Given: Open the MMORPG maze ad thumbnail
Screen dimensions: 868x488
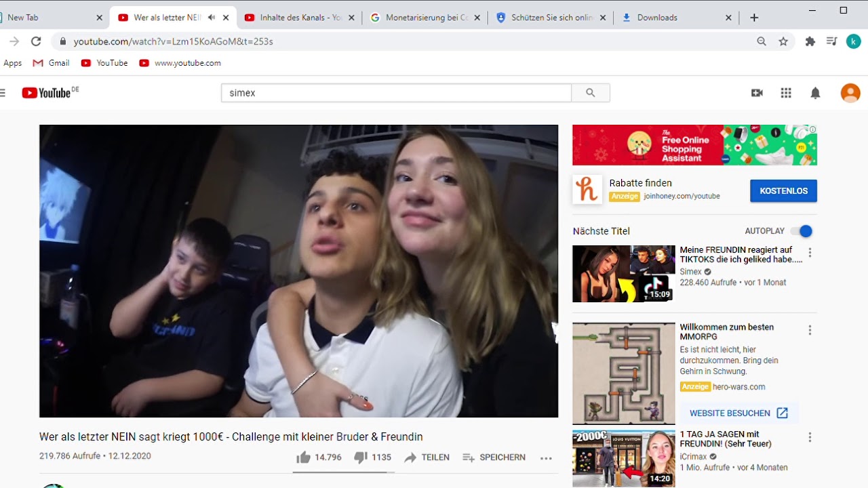Looking at the screenshot, I should (624, 373).
